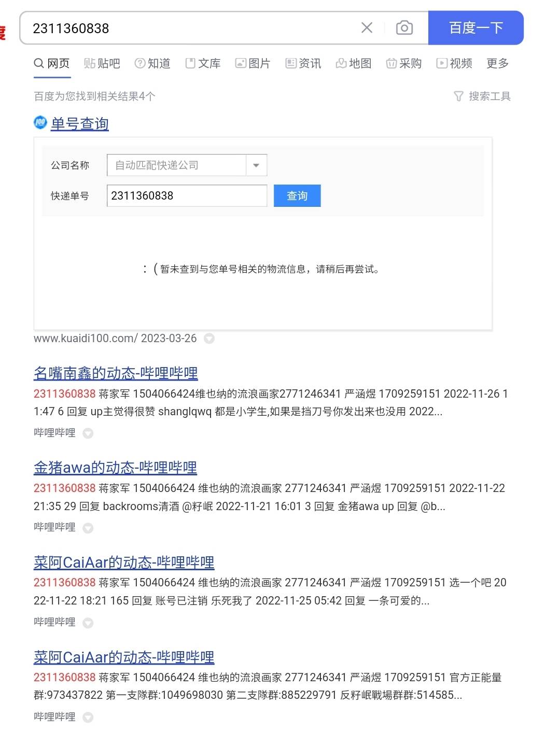Switch to the 图片 tab
This screenshot has width=560, height=731.
coord(253,63)
